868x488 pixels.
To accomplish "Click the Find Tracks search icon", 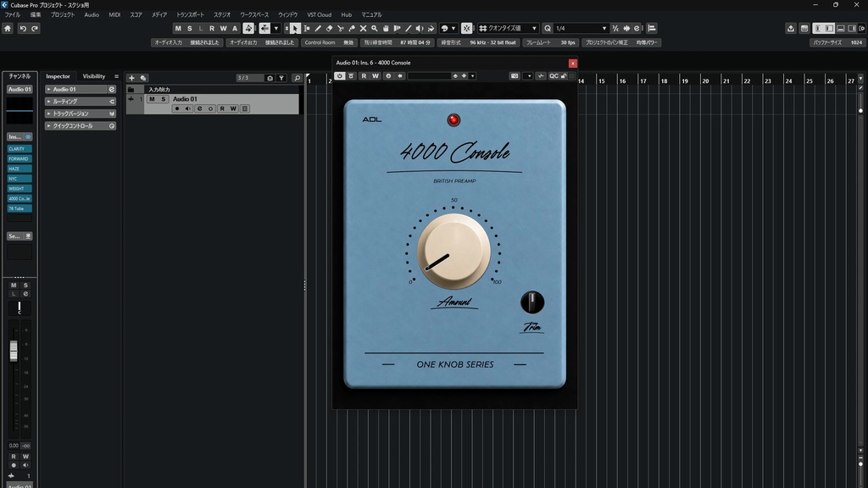I will pos(297,78).
